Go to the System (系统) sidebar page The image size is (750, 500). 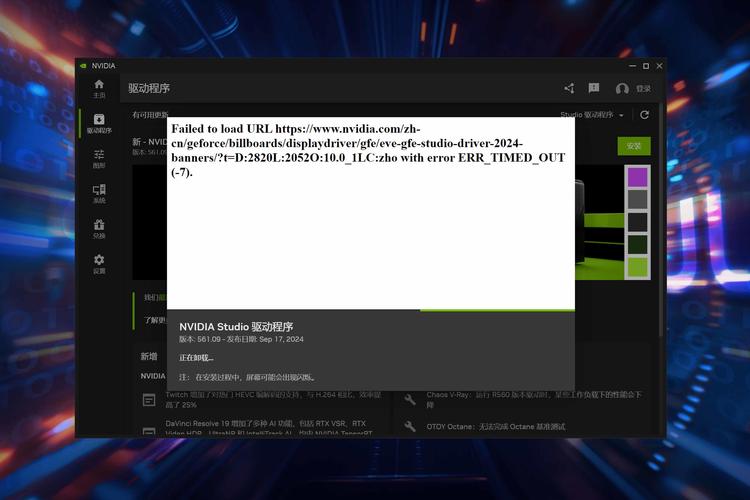99,194
